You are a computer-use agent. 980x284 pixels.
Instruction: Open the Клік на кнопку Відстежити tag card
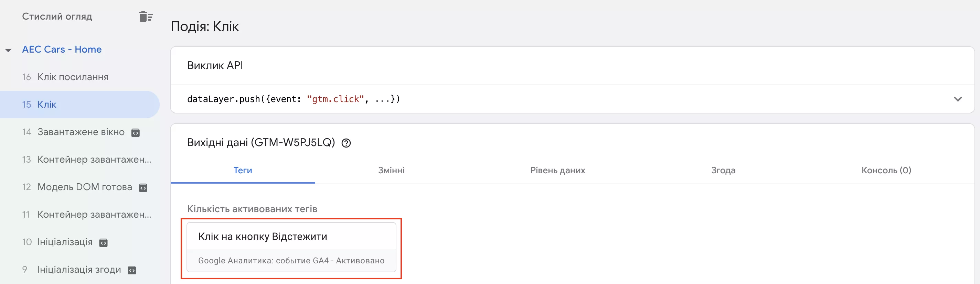tap(291, 248)
